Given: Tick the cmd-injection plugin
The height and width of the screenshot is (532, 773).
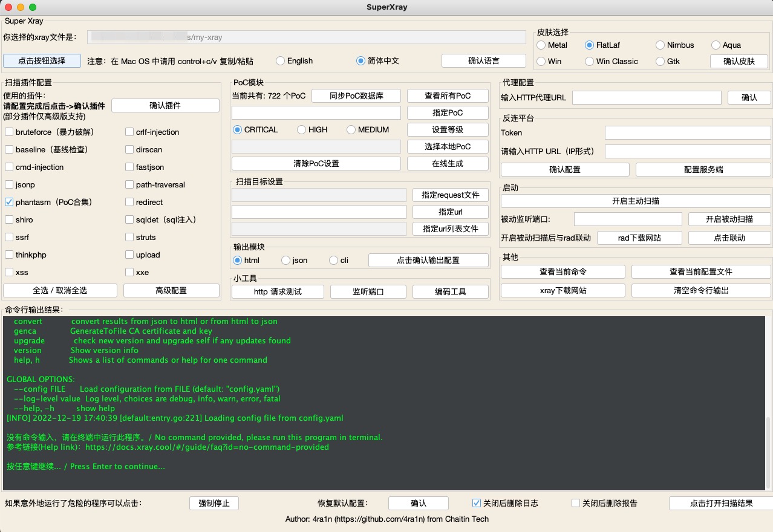Looking at the screenshot, I should (x=9, y=167).
